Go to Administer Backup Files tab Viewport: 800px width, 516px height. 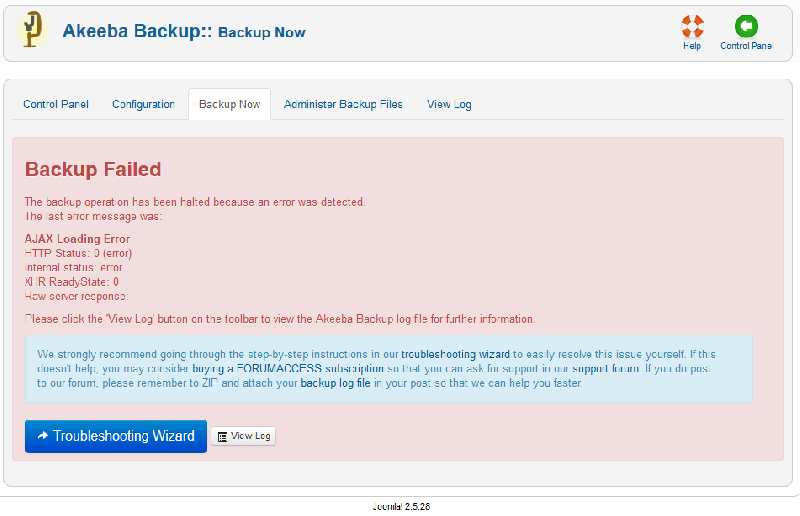343,104
